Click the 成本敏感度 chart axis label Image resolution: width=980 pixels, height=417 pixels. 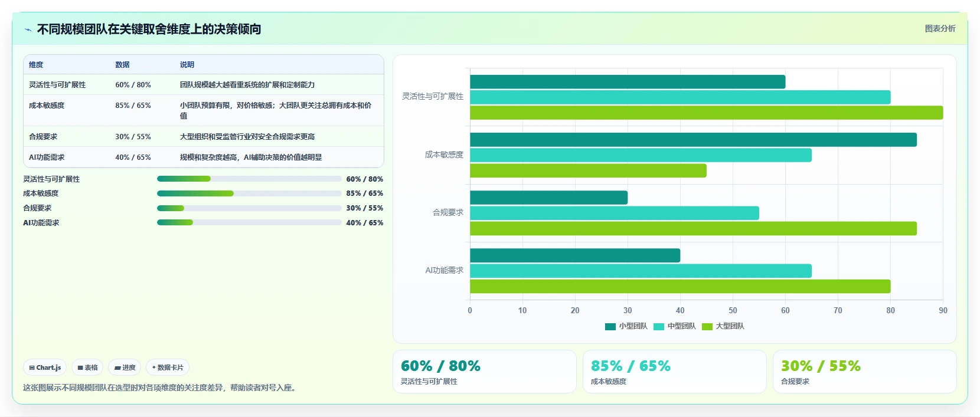445,155
